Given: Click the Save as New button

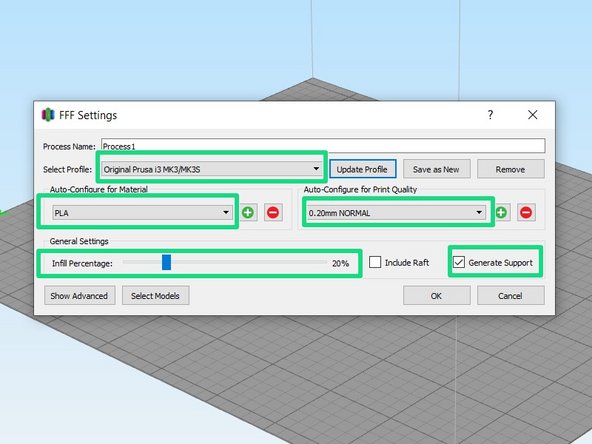Looking at the screenshot, I should click(x=436, y=169).
